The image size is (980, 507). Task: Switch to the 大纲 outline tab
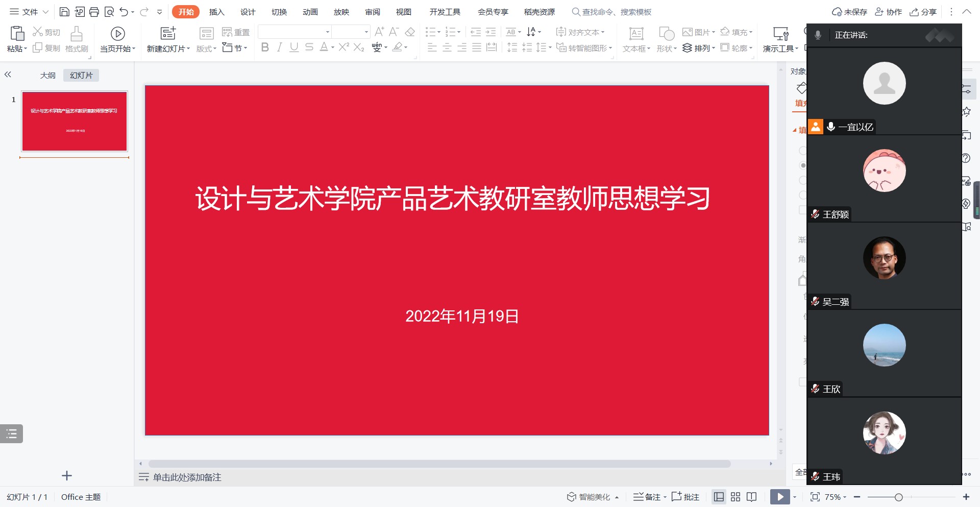pos(48,75)
